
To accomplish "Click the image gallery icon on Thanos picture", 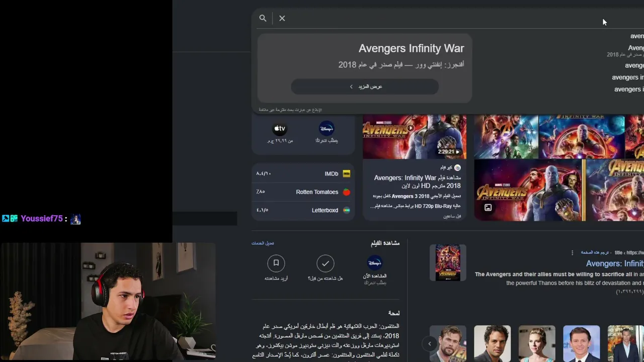I will (x=488, y=208).
